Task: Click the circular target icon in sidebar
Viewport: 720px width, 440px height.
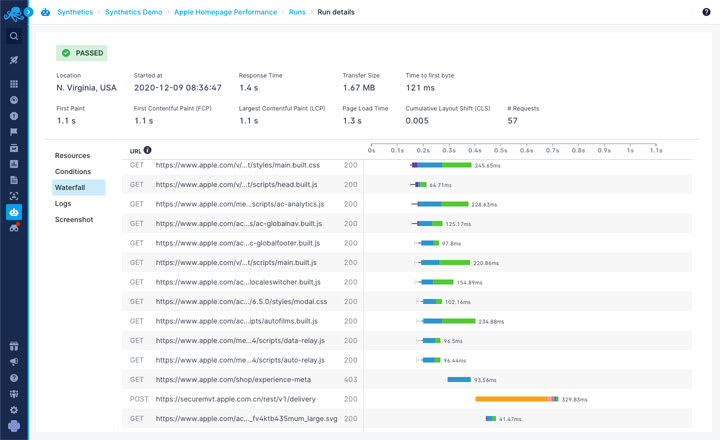Action: point(14,100)
